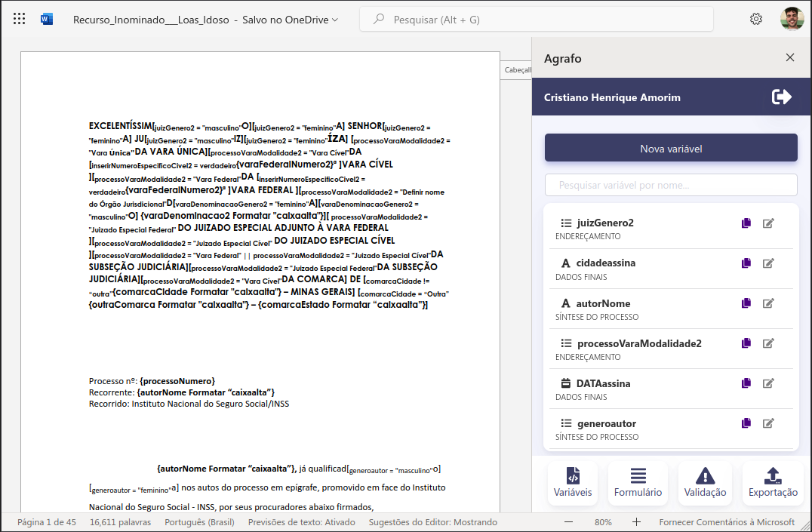This screenshot has width=812, height=532.
Task: Open the settings gear
Action: click(756, 19)
